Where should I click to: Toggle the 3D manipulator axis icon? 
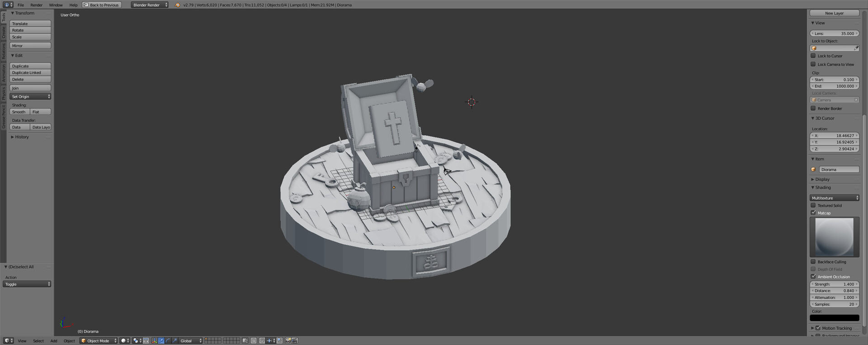point(155,340)
